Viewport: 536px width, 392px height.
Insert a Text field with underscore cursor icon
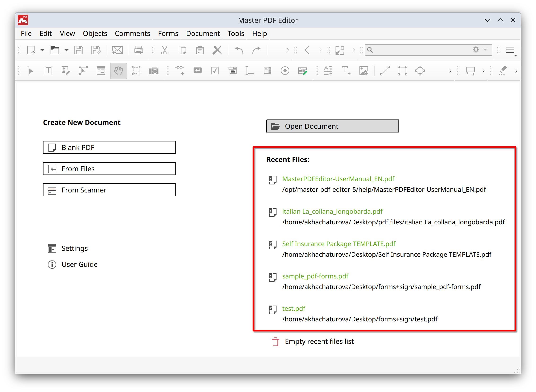click(250, 71)
